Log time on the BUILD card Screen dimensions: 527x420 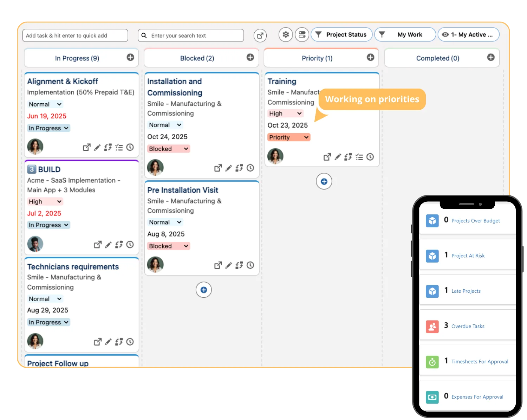[130, 245]
